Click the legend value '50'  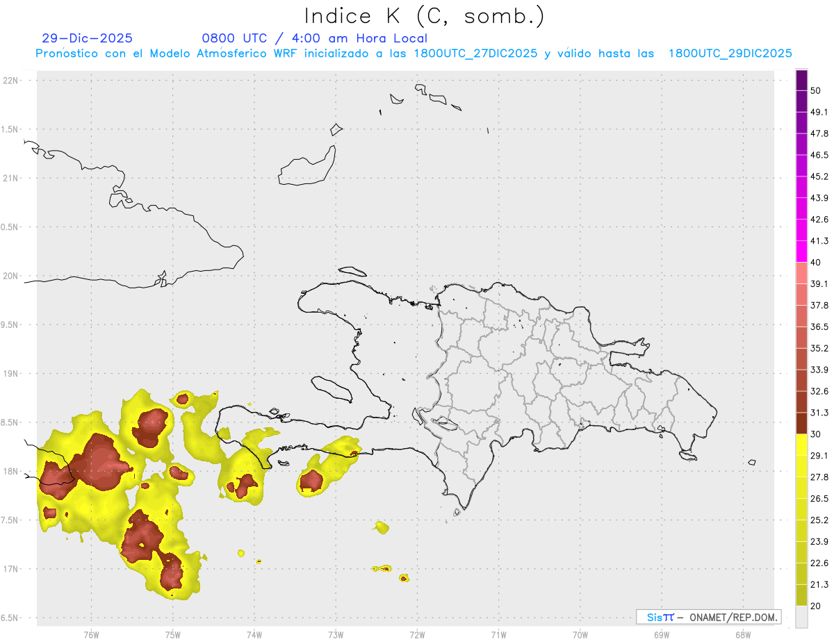tap(816, 90)
